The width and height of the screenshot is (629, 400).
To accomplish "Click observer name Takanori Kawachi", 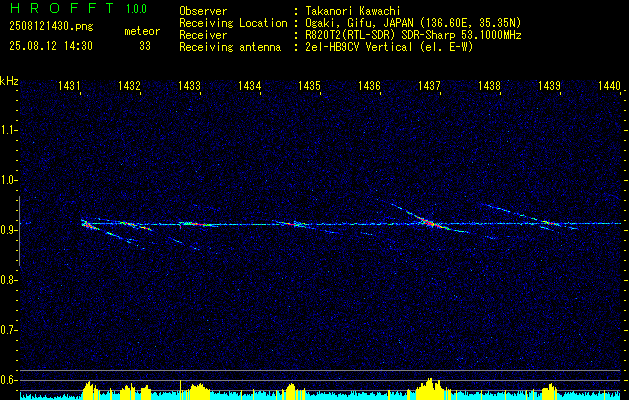I will click(x=353, y=11).
